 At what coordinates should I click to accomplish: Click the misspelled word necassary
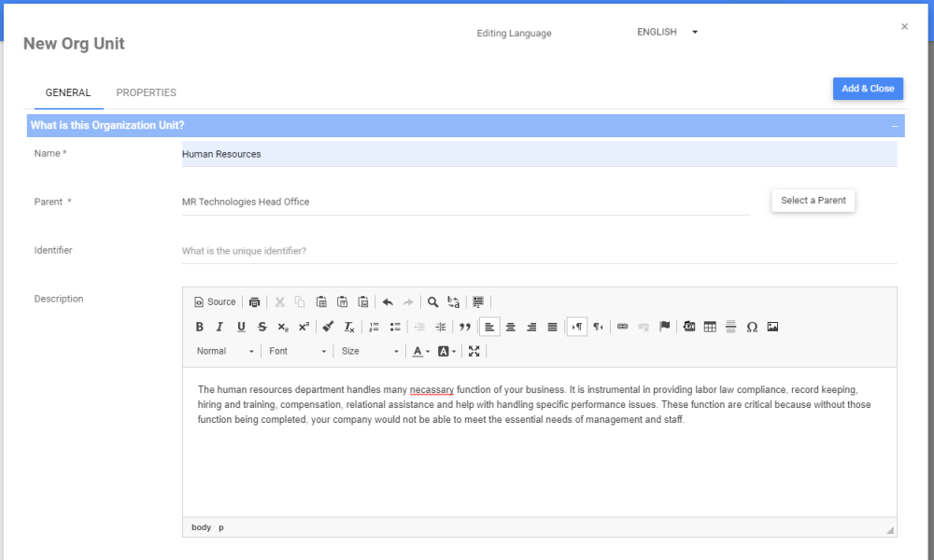(432, 390)
